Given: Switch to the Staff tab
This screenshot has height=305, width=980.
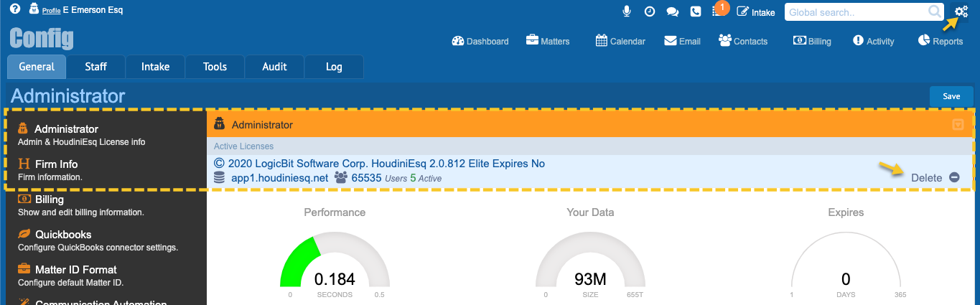Looking at the screenshot, I should pyautogui.click(x=96, y=67).
